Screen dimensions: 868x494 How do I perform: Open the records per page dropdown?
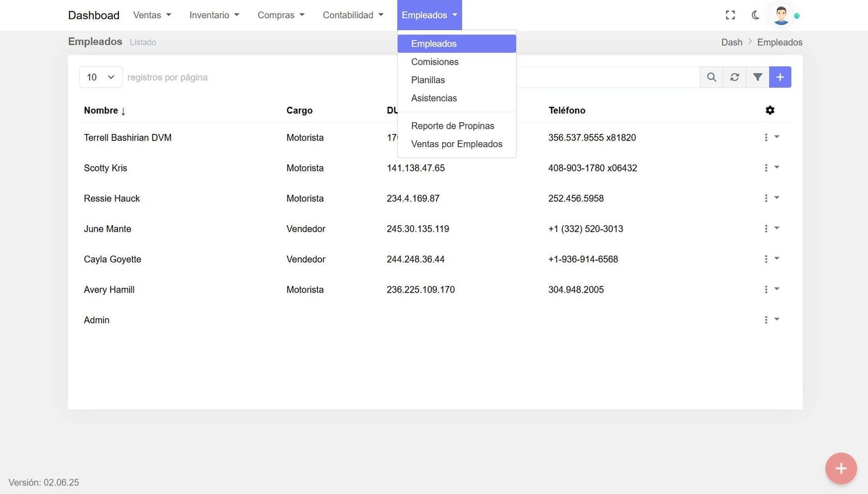coord(101,77)
